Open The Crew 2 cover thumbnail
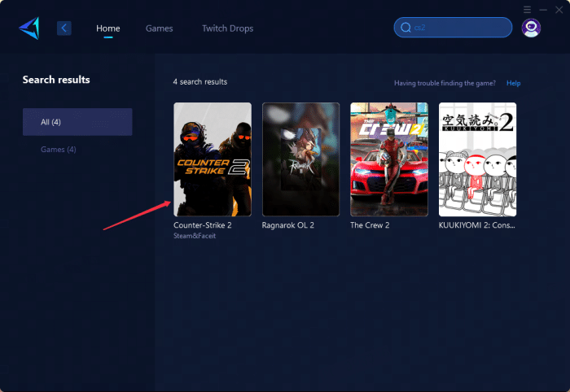Viewport: 570px width, 392px height. (389, 159)
